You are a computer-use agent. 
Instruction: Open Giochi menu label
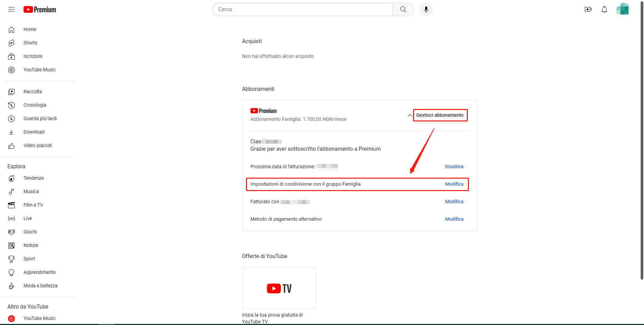30,232
